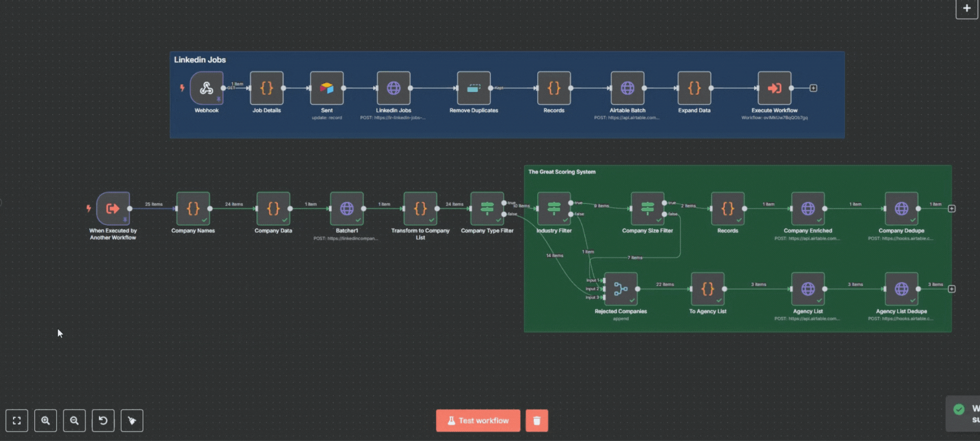
Task: Open the Rejected Companies merge node
Action: click(621, 289)
